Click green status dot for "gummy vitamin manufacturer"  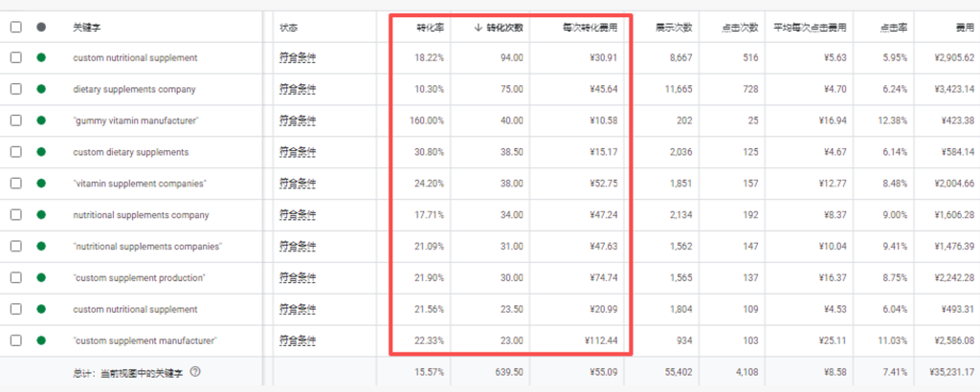[41, 120]
